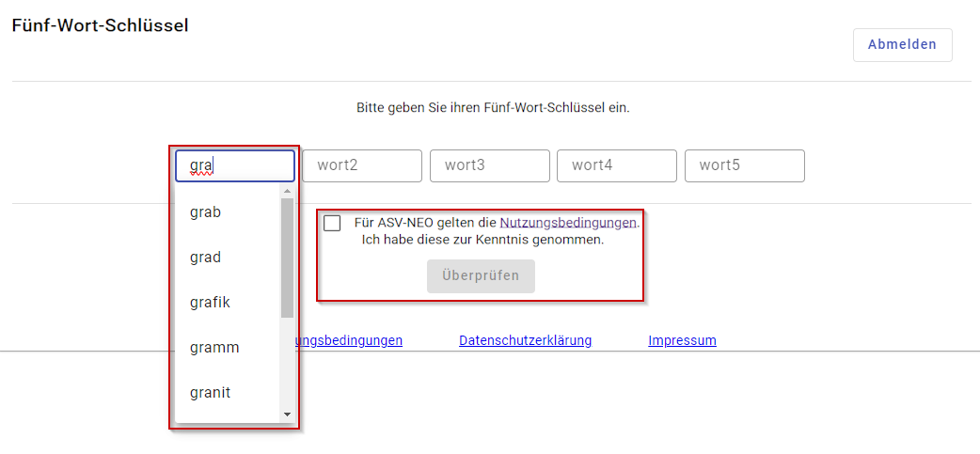
Task: Click the suggestion list scroll-down arrow
Action: [x=287, y=414]
